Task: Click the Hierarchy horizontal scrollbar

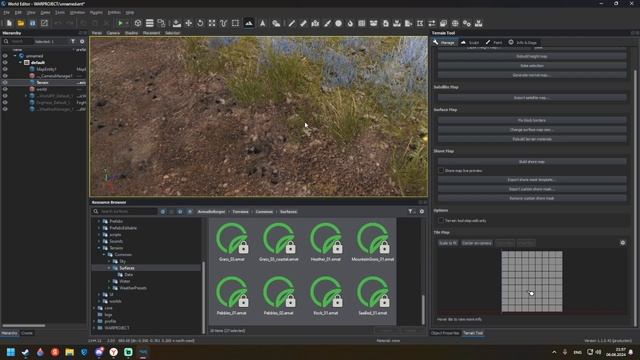Action: point(24,326)
